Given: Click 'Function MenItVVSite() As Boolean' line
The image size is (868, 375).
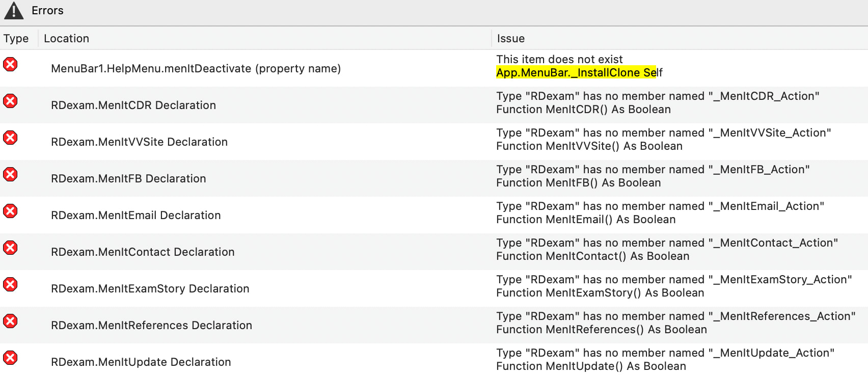Looking at the screenshot, I should [x=590, y=146].
